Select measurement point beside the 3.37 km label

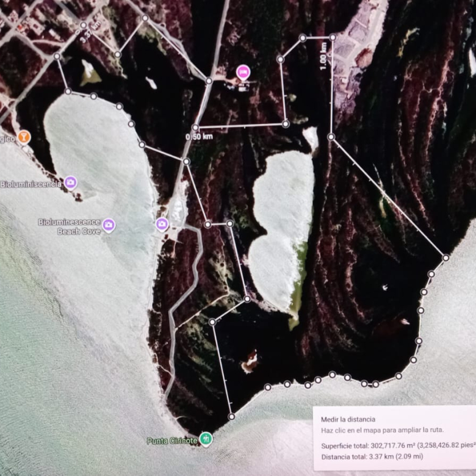pos(83,25)
